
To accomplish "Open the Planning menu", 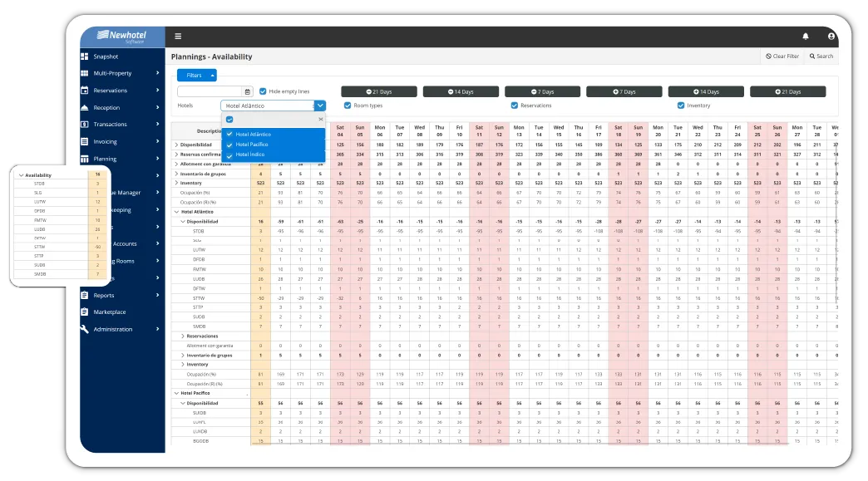I will 121,159.
